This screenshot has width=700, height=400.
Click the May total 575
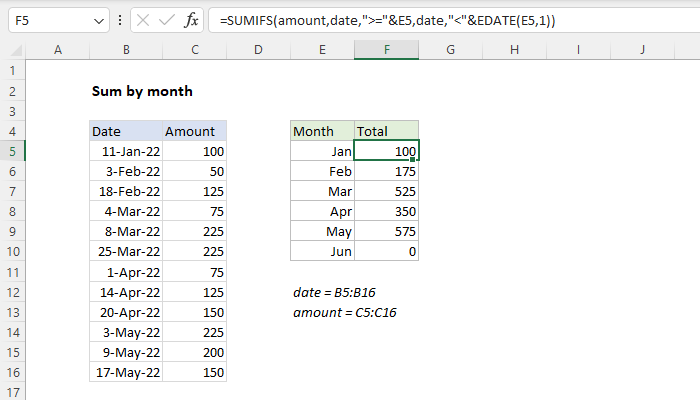[x=387, y=231]
